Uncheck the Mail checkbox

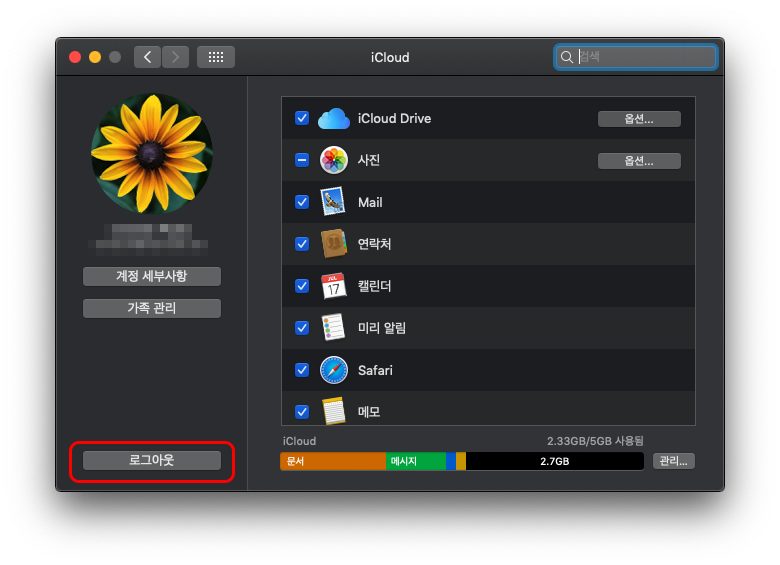point(302,202)
